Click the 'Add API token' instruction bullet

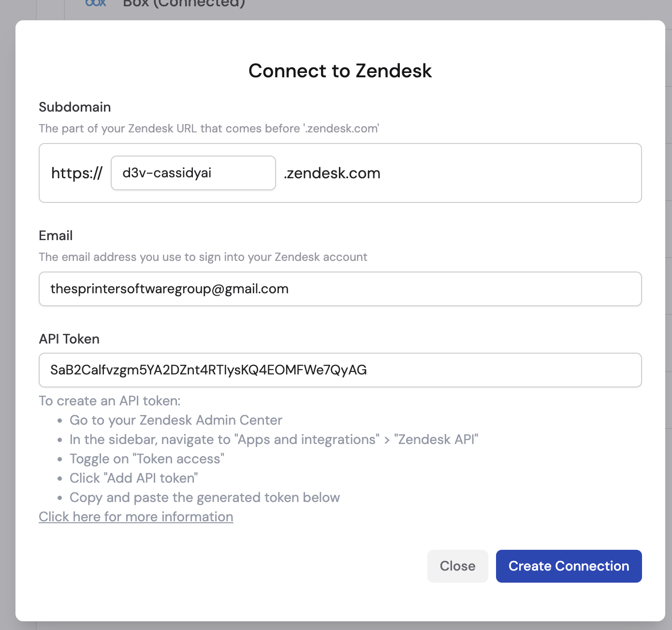click(x=134, y=478)
